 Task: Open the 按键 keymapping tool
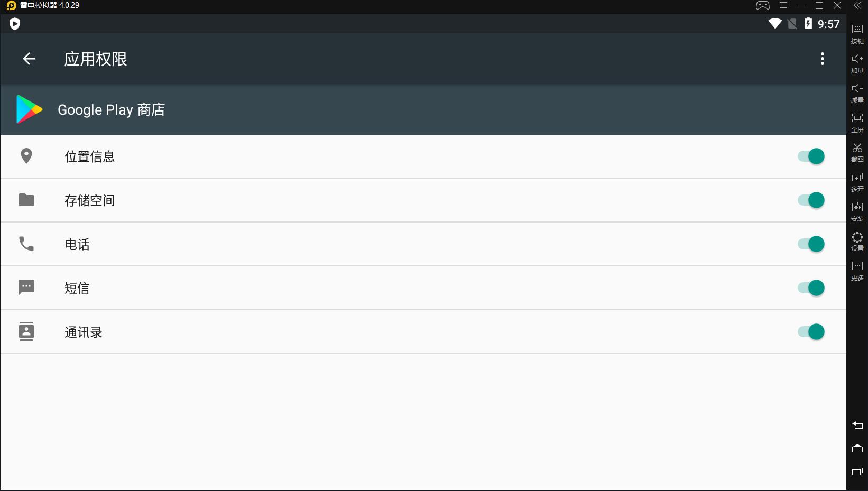point(857,33)
